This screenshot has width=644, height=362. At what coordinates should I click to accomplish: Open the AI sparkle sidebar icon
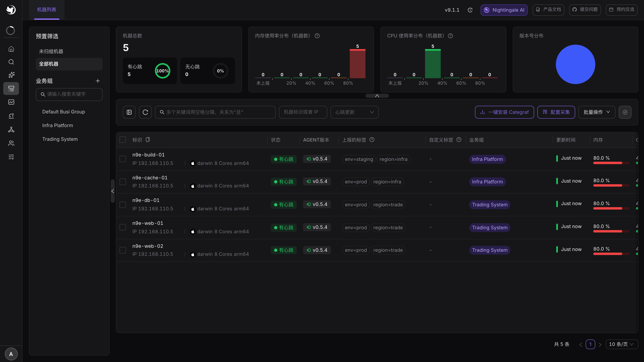(x=11, y=75)
